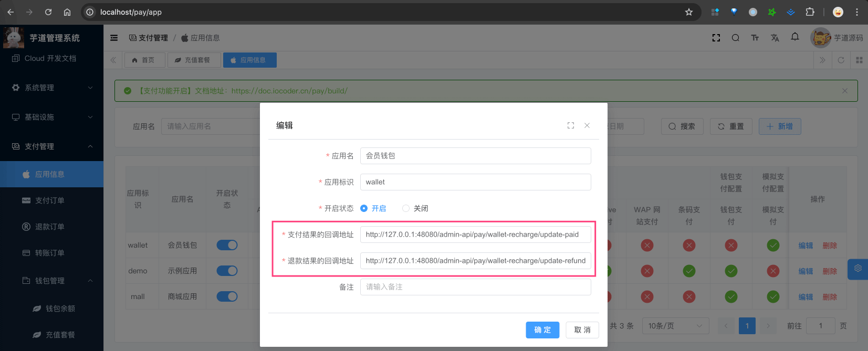Open 退款订单 in the sidebar
Viewport: 868px width, 351px height.
[49, 227]
